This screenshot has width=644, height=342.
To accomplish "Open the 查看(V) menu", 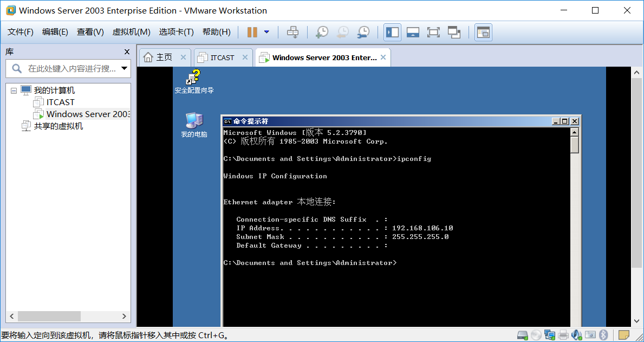I will [x=90, y=32].
